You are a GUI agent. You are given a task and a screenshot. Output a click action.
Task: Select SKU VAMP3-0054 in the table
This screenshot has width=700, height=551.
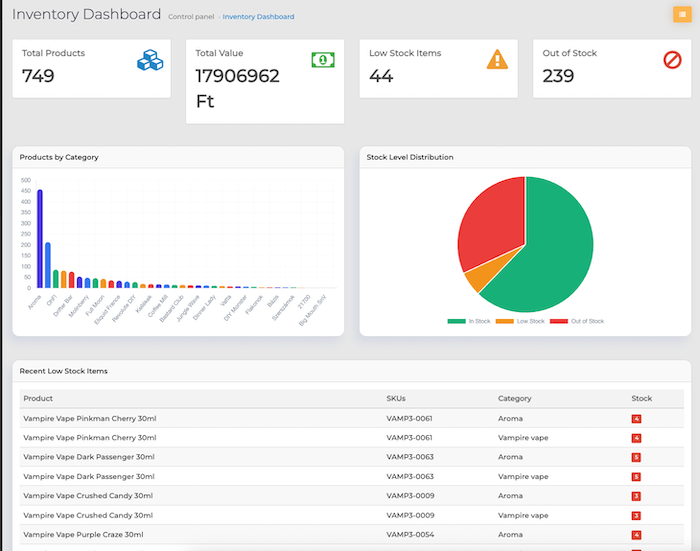pos(409,534)
